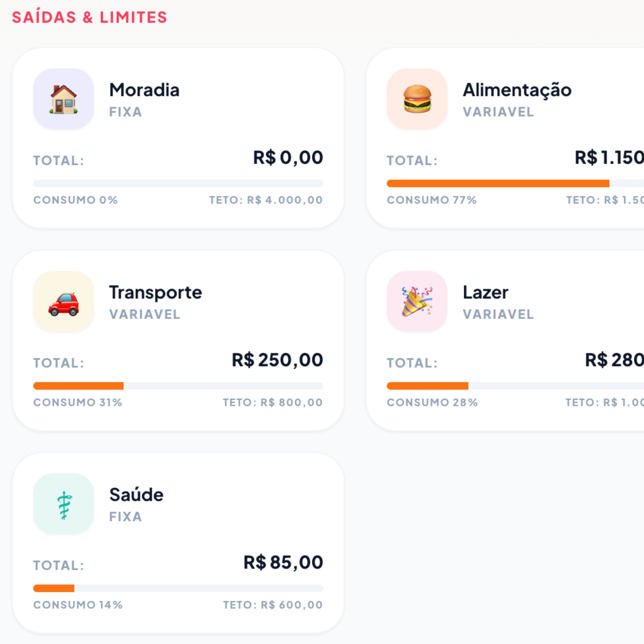Click the FIXA label under Moradia
The image size is (644, 644).
(125, 112)
